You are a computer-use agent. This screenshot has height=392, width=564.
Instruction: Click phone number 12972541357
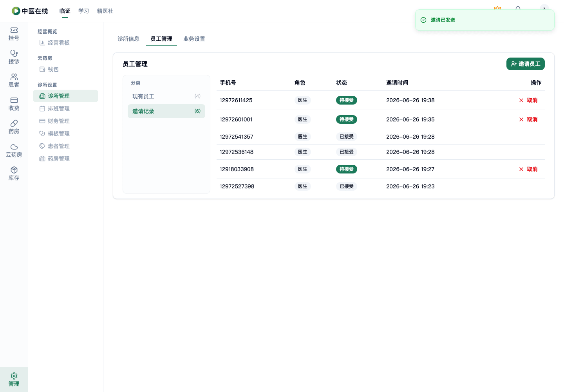point(237,137)
